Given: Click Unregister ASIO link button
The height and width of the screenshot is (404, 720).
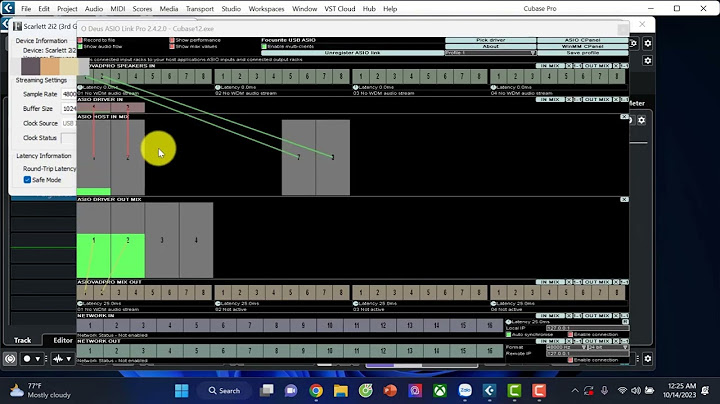Looking at the screenshot, I should click(x=352, y=53).
